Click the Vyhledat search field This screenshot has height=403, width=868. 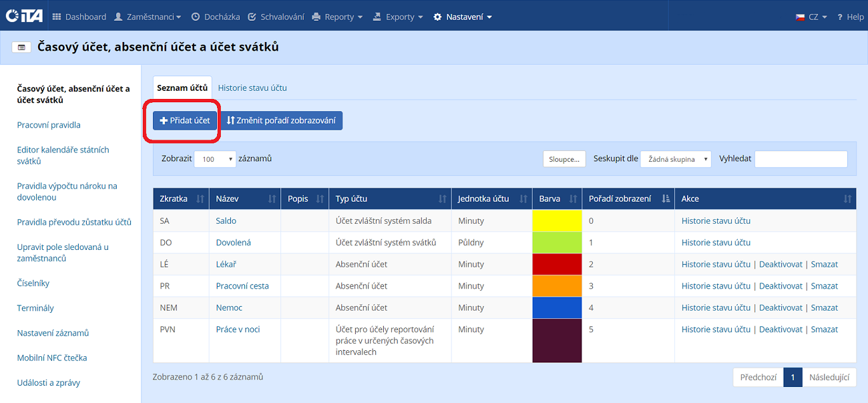801,159
